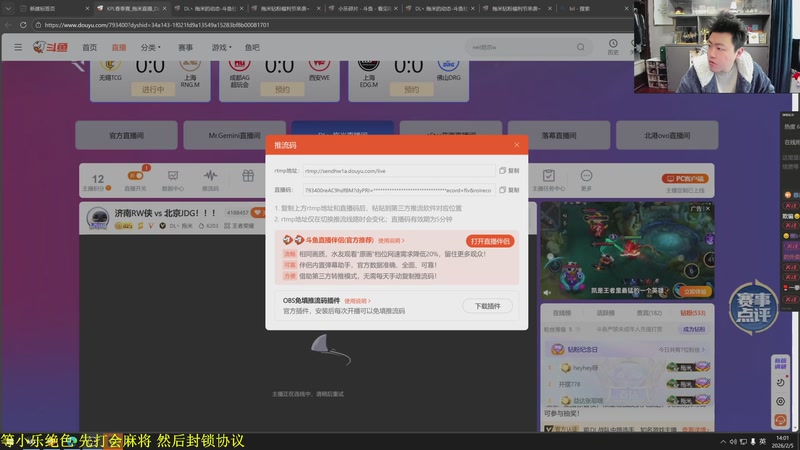The width and height of the screenshot is (800, 450).
Task: Open the 更多 ellipsis icon
Action: (586, 180)
